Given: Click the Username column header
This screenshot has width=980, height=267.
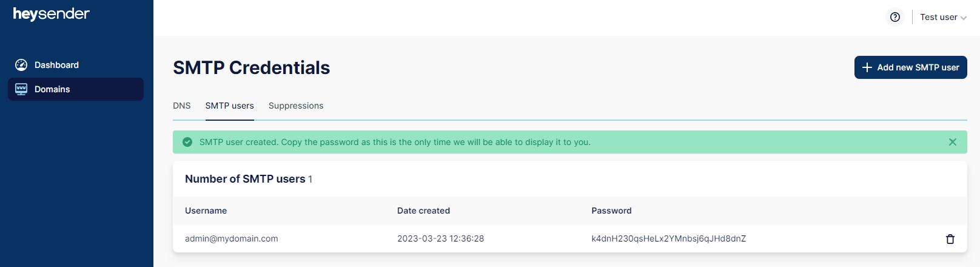Looking at the screenshot, I should click(x=206, y=211).
